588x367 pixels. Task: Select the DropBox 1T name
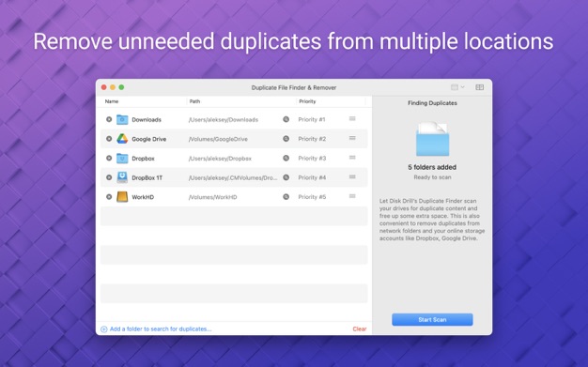click(x=147, y=177)
